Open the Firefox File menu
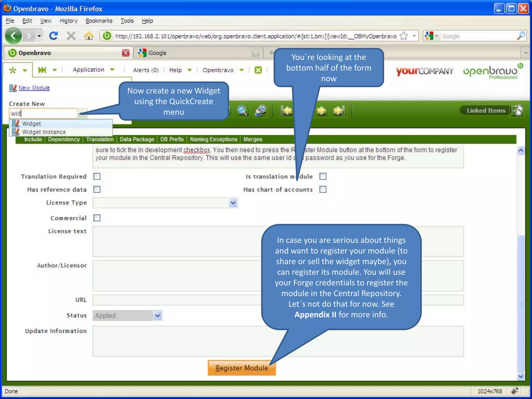532x399 pixels. point(10,21)
